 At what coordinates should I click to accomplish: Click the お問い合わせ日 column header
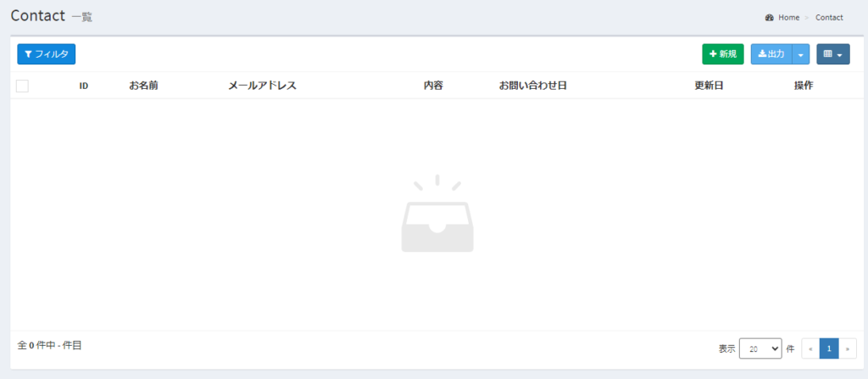532,86
